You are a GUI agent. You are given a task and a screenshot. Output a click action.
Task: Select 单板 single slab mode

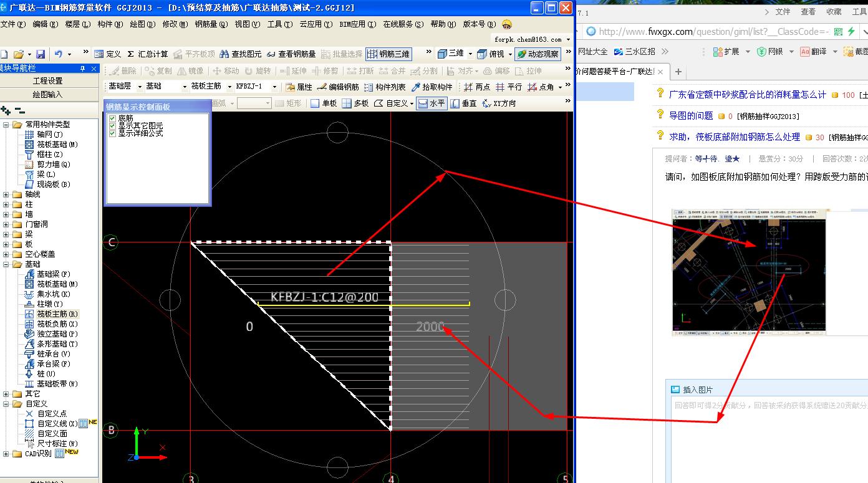(324, 103)
